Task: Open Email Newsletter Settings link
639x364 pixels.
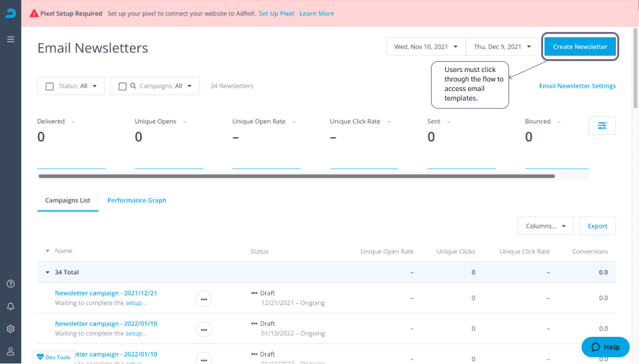Action: coord(577,86)
